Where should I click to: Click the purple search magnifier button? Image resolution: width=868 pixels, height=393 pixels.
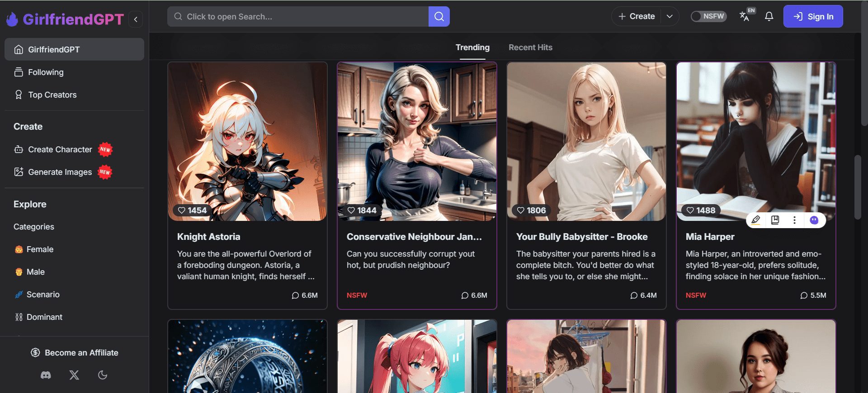[439, 16]
